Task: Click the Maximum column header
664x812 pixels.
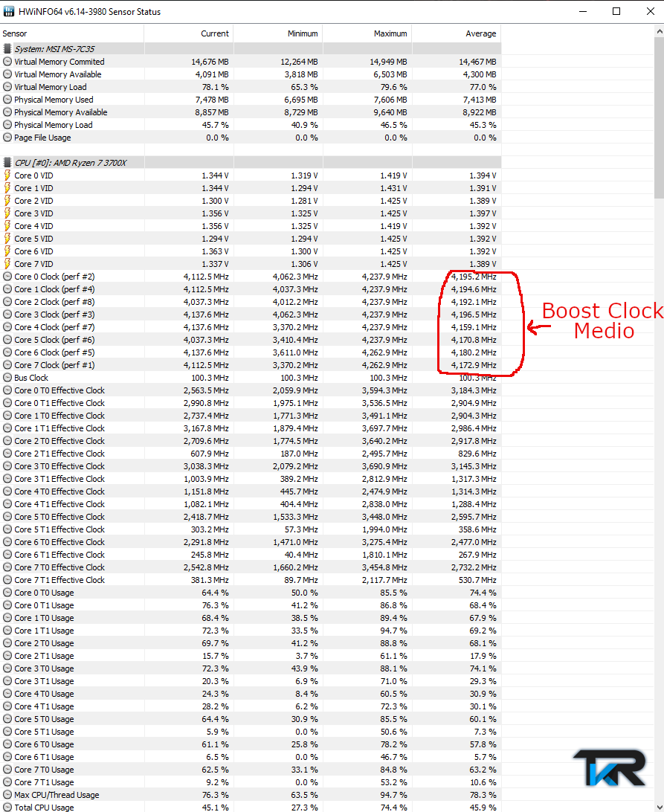Action: [367, 33]
